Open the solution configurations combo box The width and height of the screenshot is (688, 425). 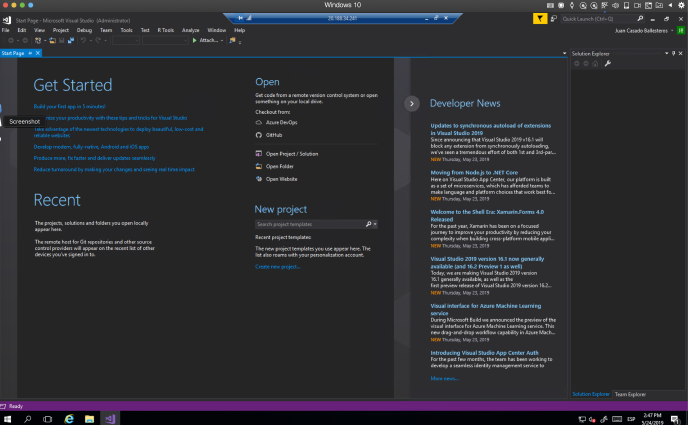coord(126,40)
